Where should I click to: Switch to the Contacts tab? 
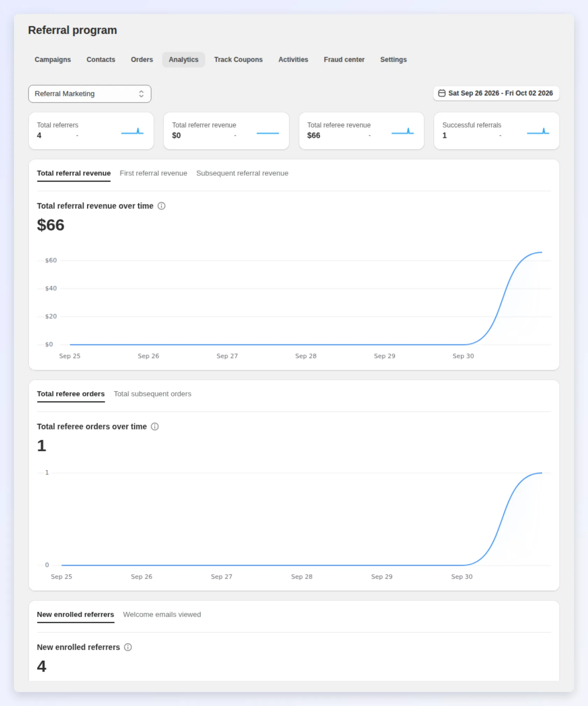[x=101, y=60]
